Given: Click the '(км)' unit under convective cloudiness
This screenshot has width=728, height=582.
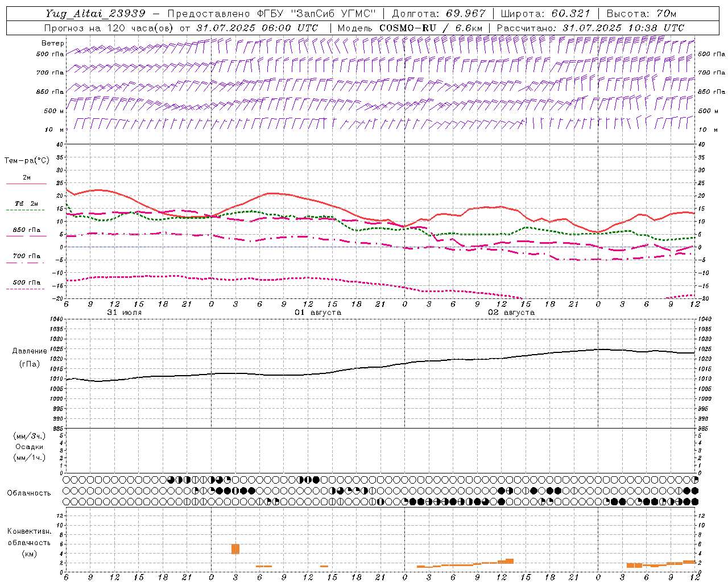Looking at the screenshot, I should [x=29, y=554].
